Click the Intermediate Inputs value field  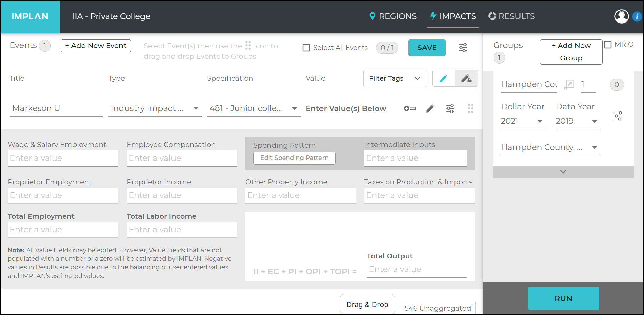[415, 158]
